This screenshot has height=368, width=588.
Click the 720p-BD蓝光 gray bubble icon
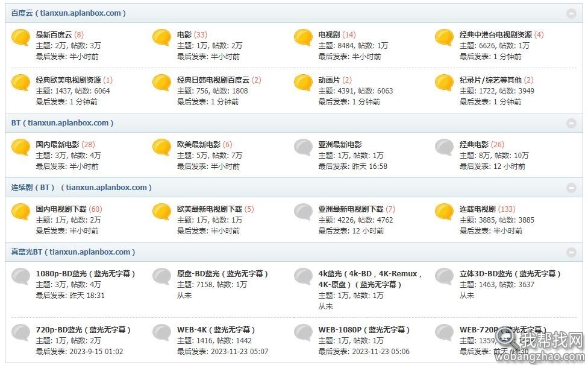[20, 332]
